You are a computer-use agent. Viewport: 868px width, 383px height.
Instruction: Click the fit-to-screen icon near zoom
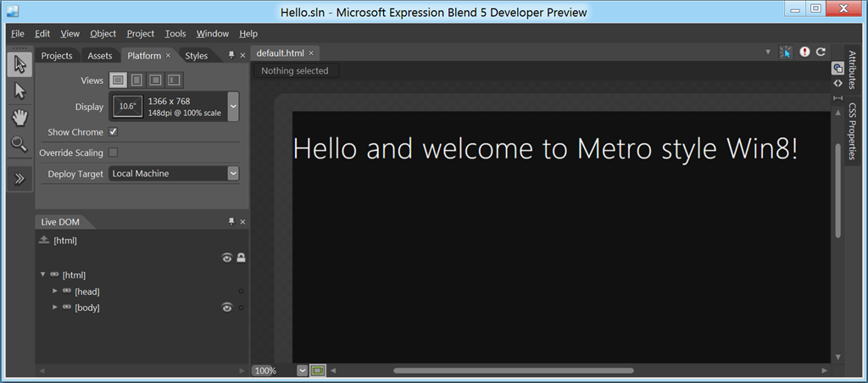(318, 370)
